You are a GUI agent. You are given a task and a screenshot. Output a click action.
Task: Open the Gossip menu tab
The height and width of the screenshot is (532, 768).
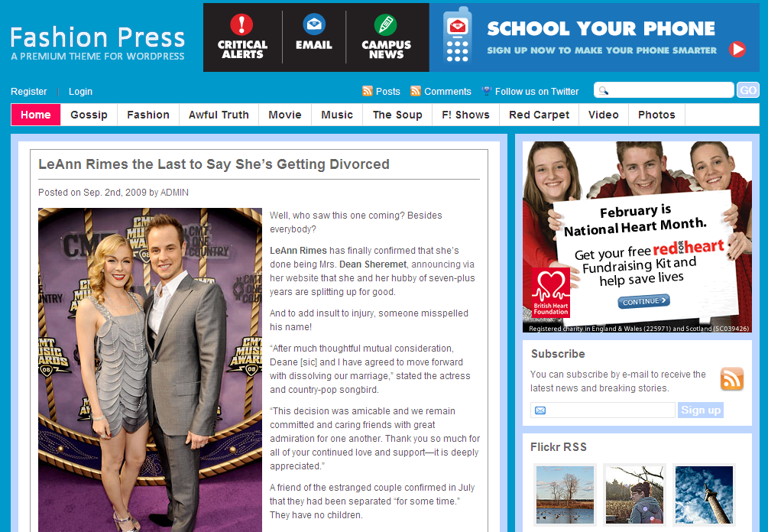point(89,115)
